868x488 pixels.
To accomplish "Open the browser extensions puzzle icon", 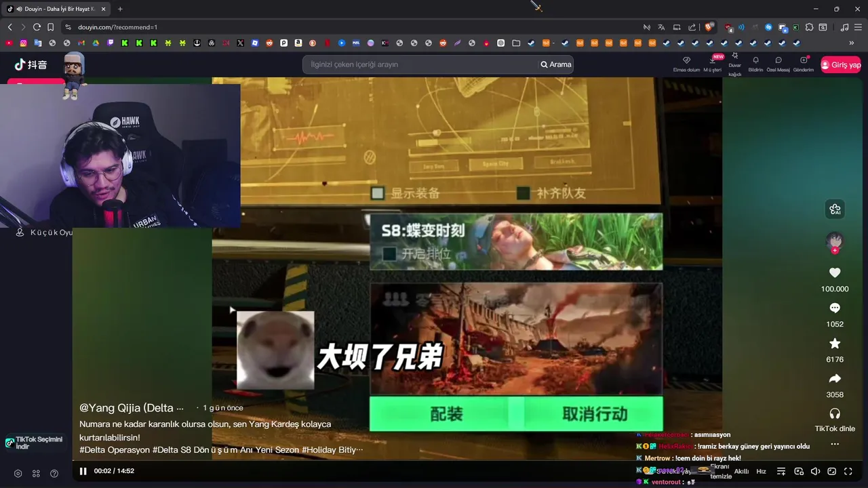I will tap(808, 27).
